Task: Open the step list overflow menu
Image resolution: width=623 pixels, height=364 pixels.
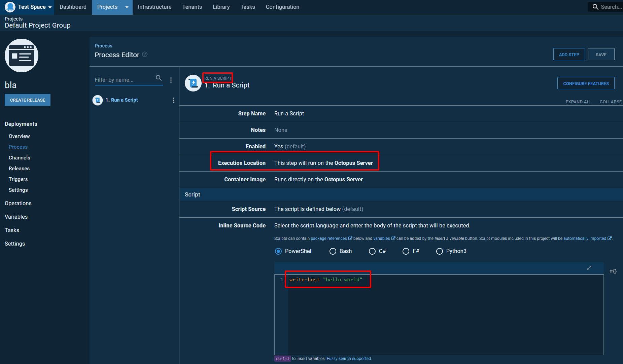Action: [171, 80]
